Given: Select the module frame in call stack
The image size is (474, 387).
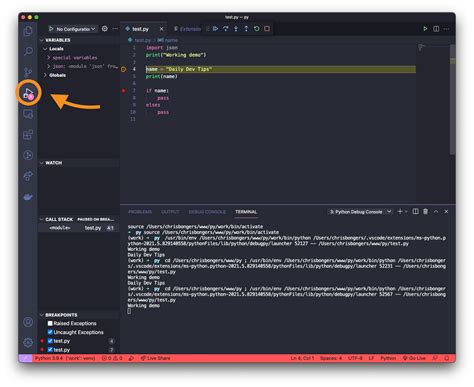Looking at the screenshot, I should pyautogui.click(x=79, y=228).
